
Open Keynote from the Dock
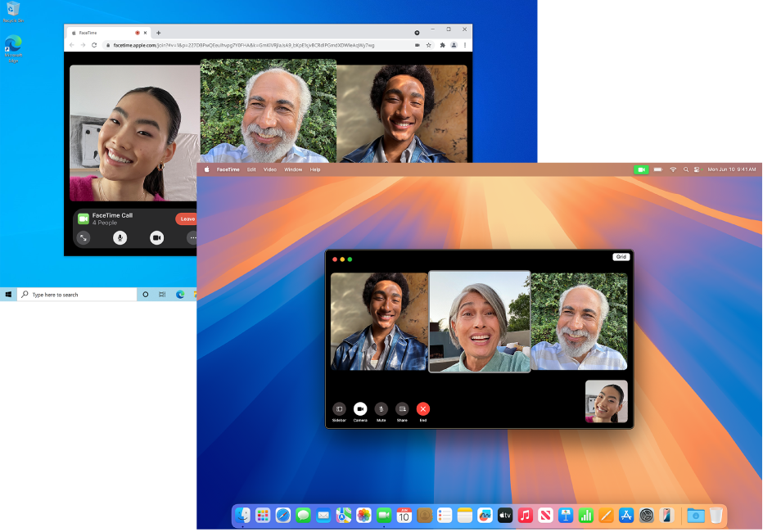[566, 515]
